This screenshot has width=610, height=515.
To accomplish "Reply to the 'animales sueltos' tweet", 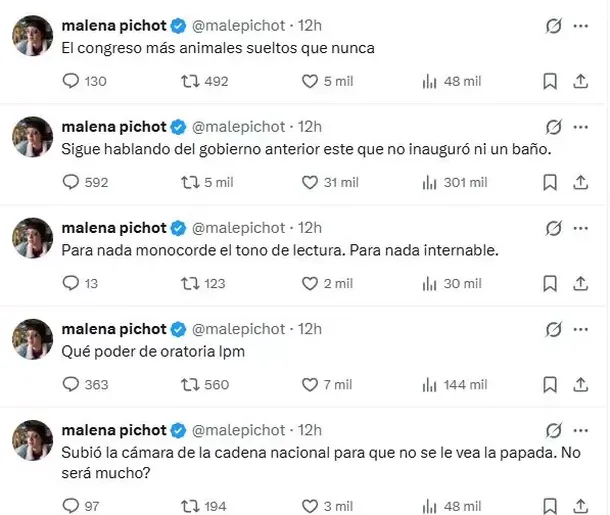I will click(71, 81).
